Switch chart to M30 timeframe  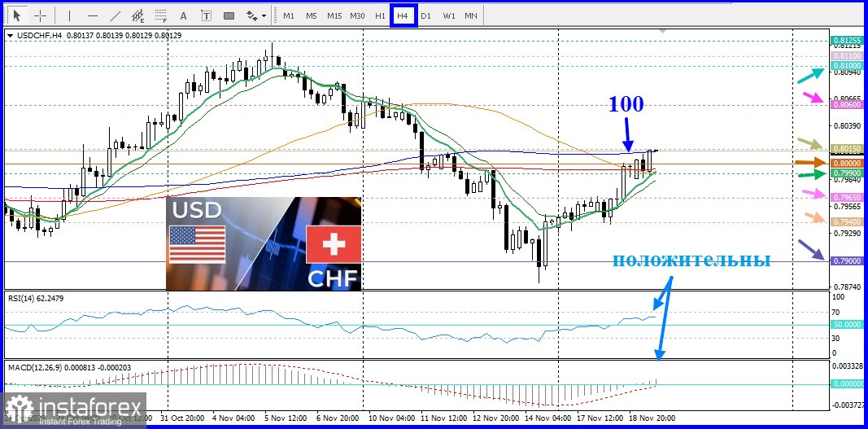357,16
